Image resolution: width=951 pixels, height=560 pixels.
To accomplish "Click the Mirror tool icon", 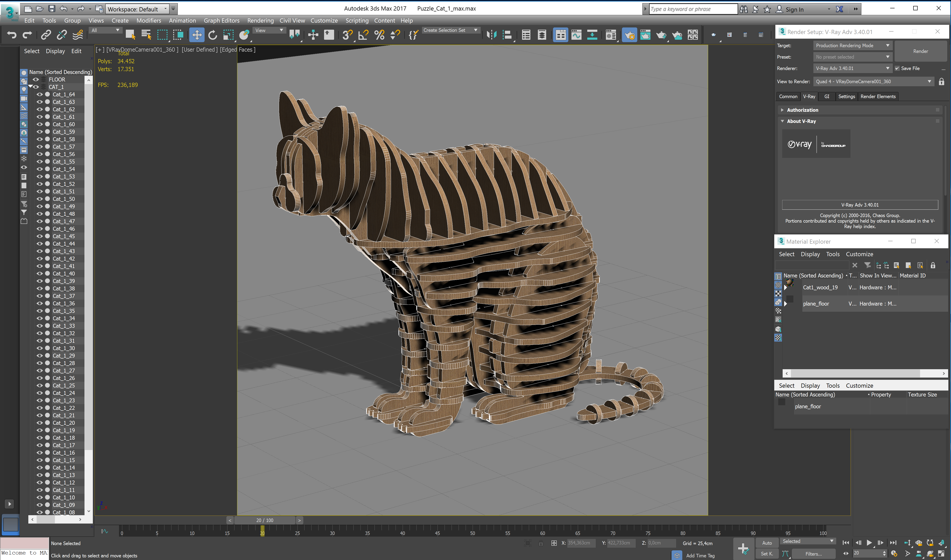I will [491, 35].
